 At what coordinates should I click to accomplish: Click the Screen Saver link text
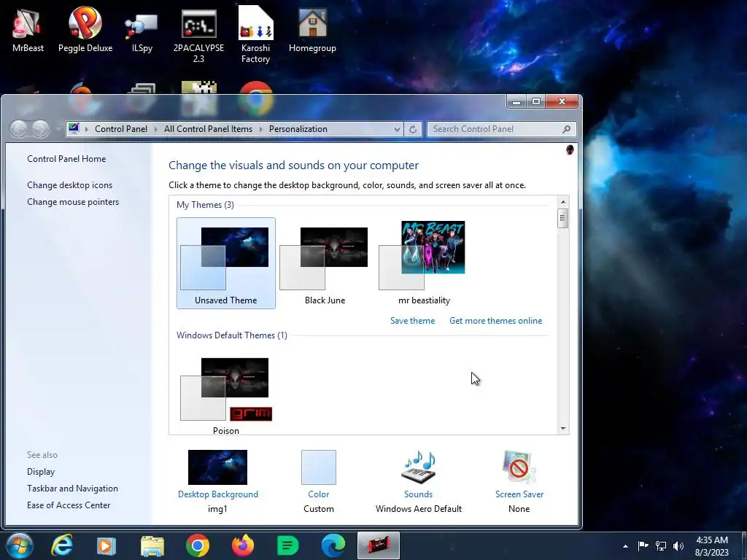point(519,494)
